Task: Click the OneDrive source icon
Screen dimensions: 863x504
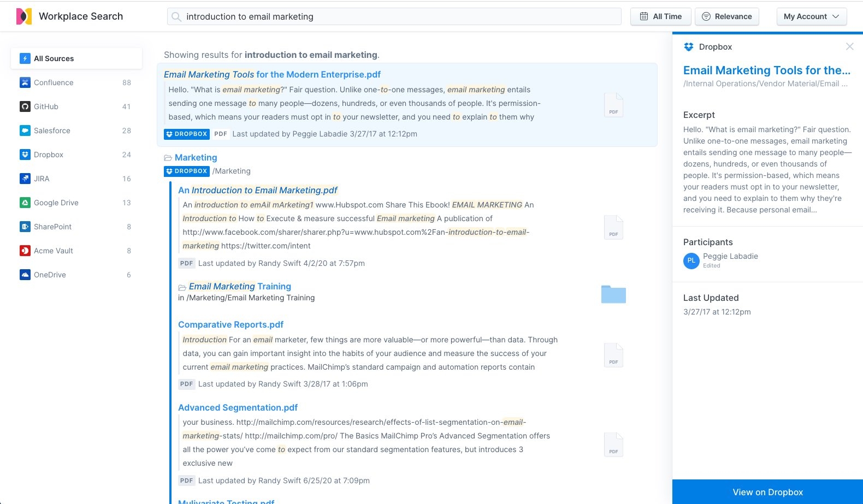Action: click(25, 275)
